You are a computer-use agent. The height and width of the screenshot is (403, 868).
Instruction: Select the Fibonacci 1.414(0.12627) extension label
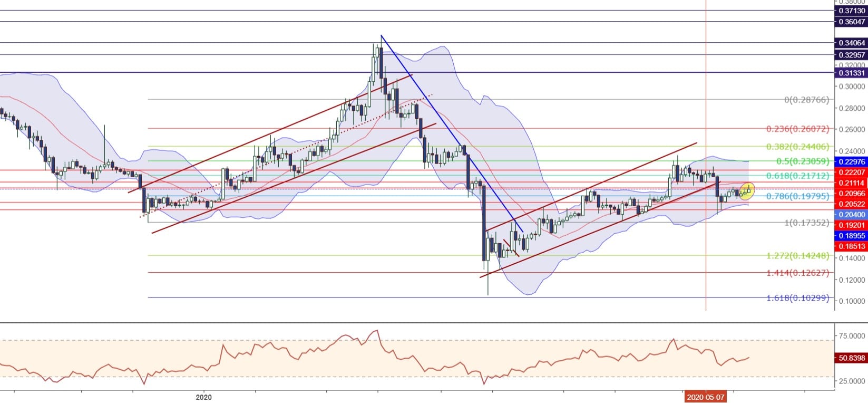point(797,273)
